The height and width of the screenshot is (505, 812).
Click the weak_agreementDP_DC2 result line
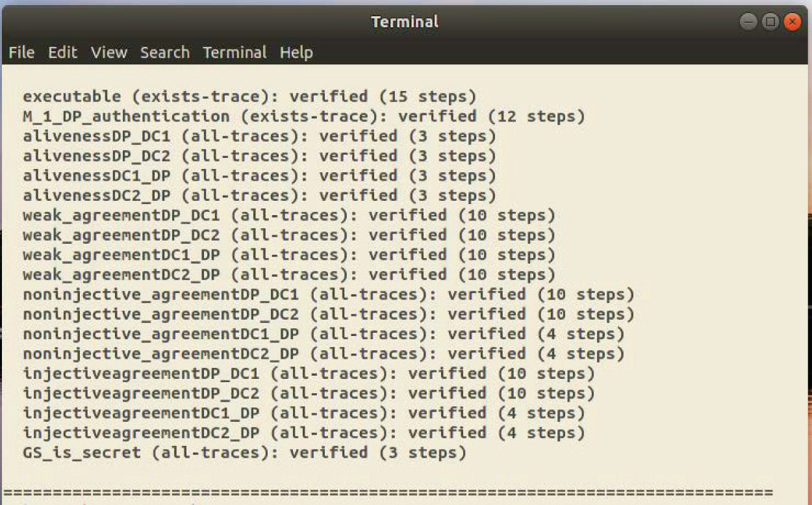click(x=289, y=235)
